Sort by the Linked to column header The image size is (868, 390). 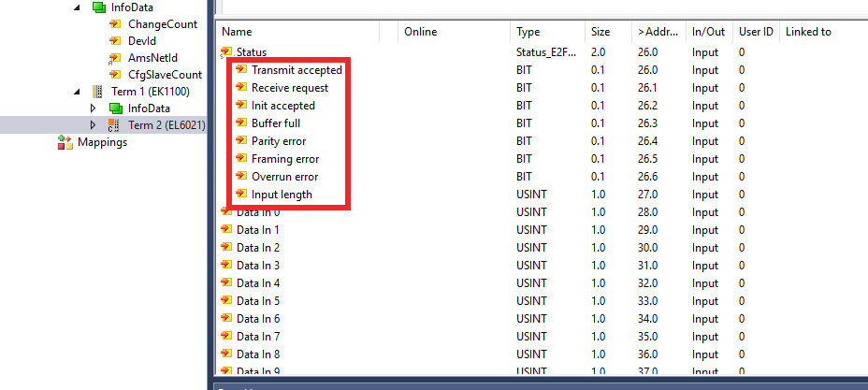[824, 32]
